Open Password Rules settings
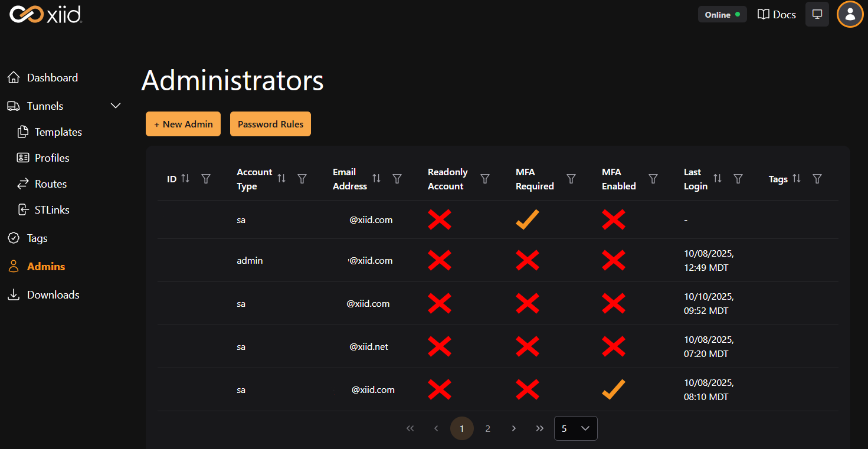This screenshot has height=449, width=868. pos(270,124)
